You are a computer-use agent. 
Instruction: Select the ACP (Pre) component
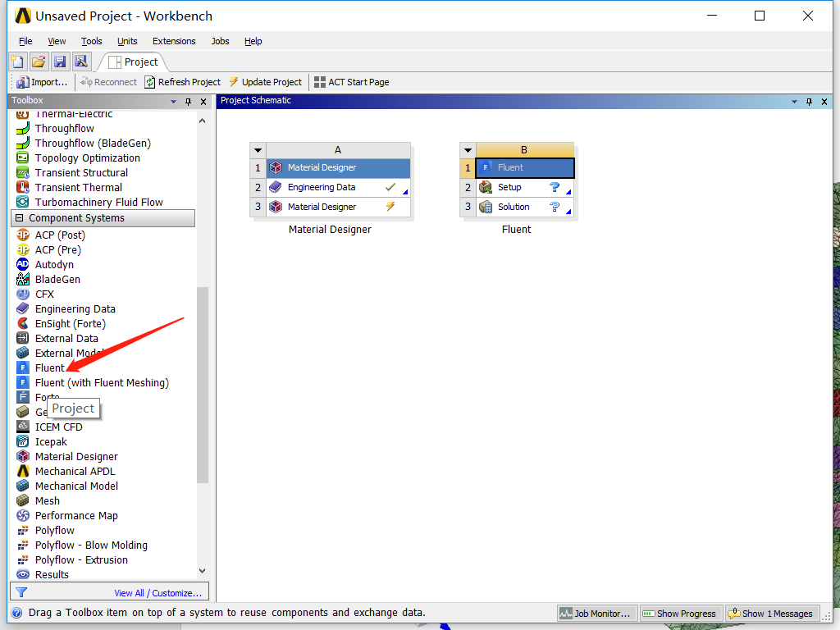(x=58, y=249)
